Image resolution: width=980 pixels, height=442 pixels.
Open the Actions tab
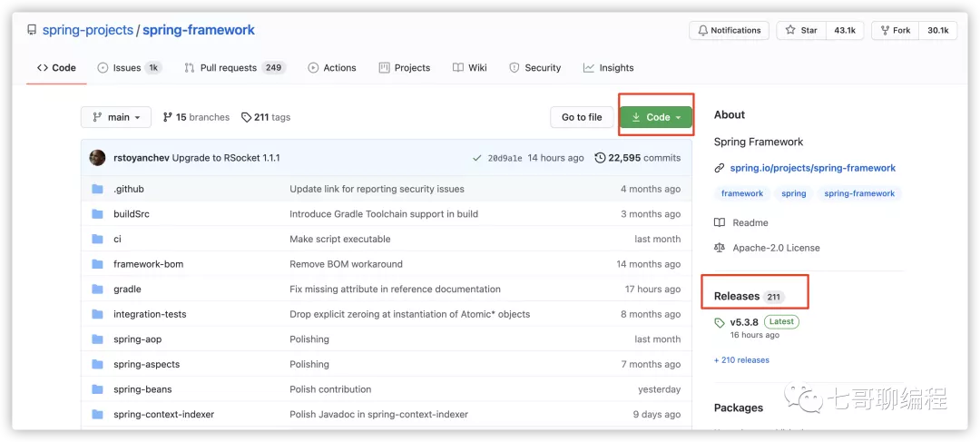point(332,67)
